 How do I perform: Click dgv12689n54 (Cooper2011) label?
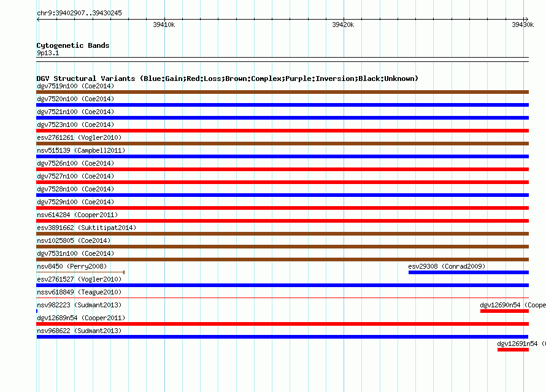(81, 318)
